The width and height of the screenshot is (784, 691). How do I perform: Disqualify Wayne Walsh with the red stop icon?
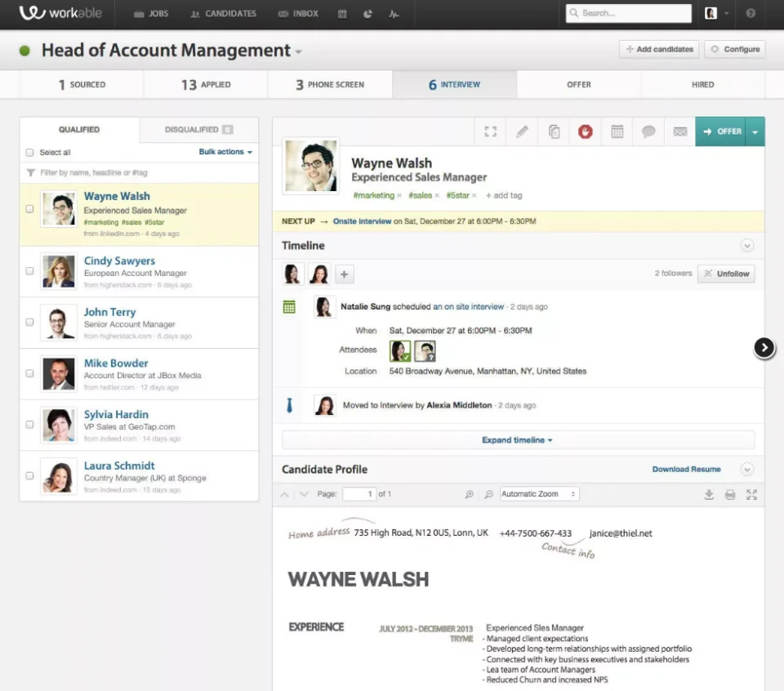tap(586, 131)
